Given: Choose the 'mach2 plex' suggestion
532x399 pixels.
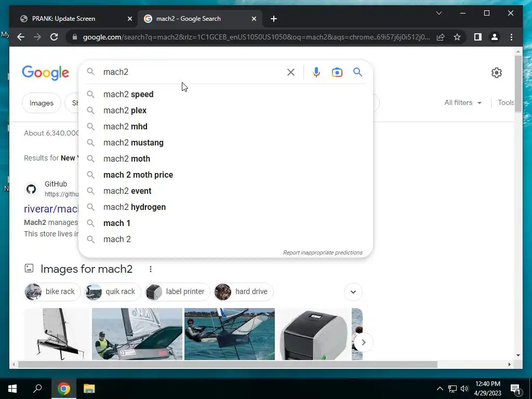Looking at the screenshot, I should (x=225, y=110).
